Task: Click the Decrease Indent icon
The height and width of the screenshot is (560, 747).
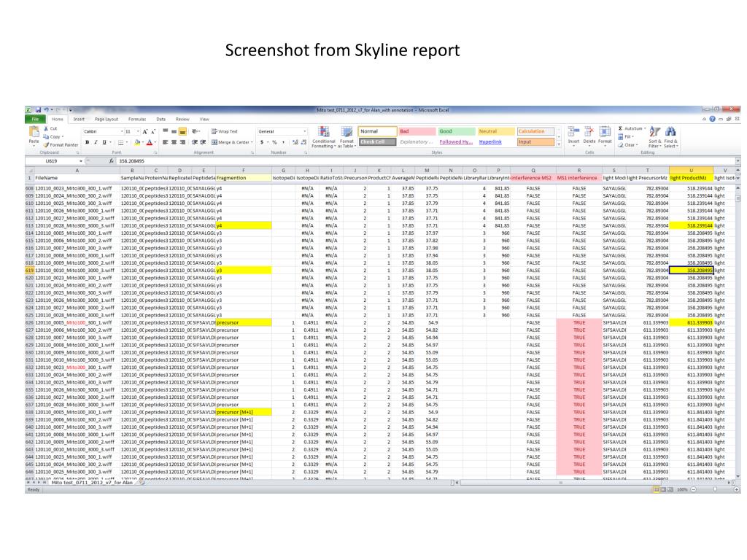Action: pos(194,142)
